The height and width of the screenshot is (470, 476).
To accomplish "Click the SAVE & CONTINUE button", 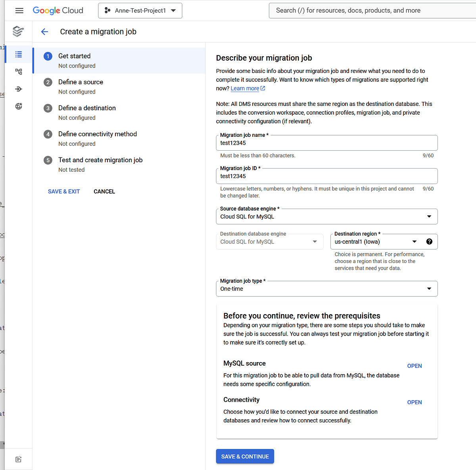I will point(245,456).
